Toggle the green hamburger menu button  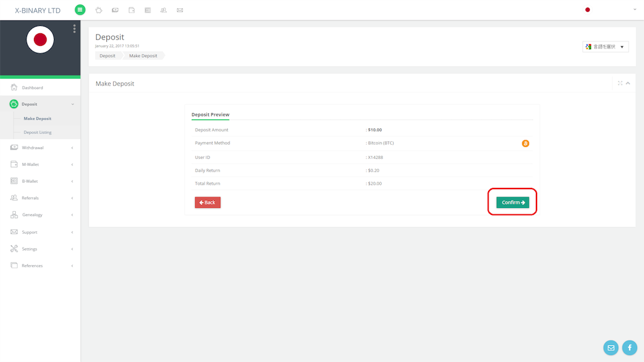pos(80,10)
